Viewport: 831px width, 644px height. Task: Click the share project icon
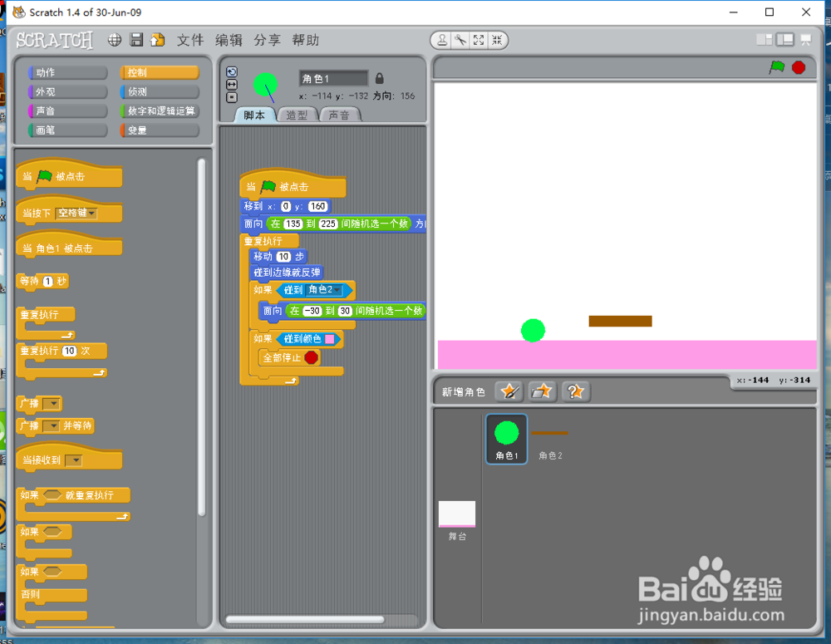coord(157,40)
